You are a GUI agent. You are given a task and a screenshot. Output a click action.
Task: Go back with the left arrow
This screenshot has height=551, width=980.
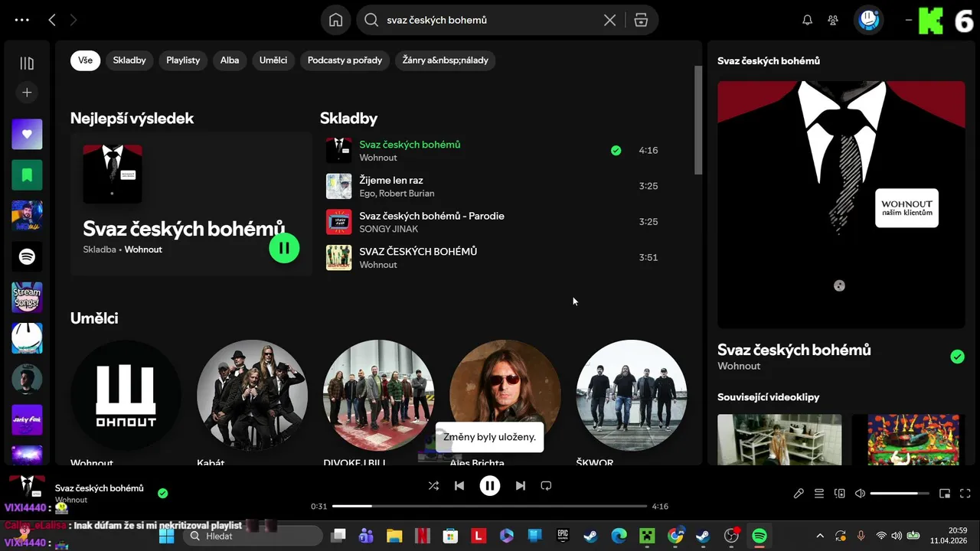point(52,21)
